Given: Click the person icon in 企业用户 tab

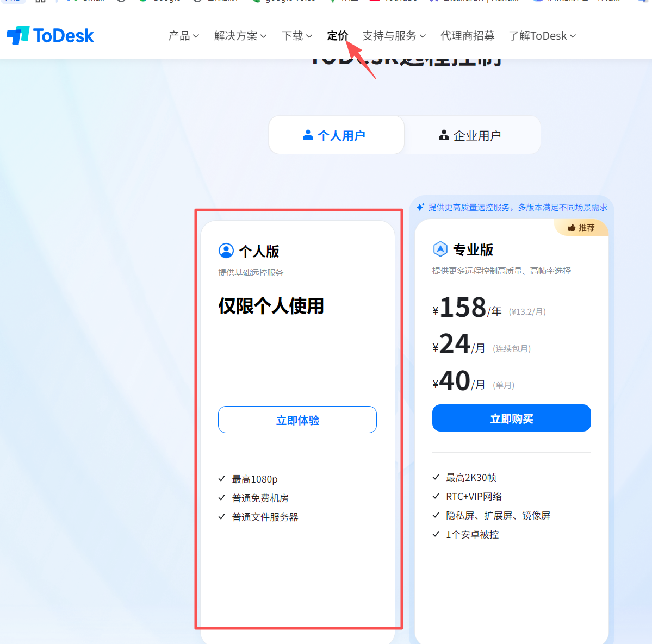Looking at the screenshot, I should point(444,135).
